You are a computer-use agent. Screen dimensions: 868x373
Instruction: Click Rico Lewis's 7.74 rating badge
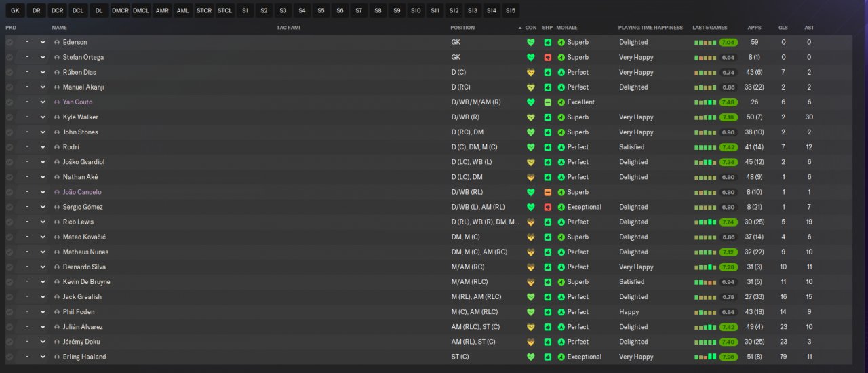[728, 222]
